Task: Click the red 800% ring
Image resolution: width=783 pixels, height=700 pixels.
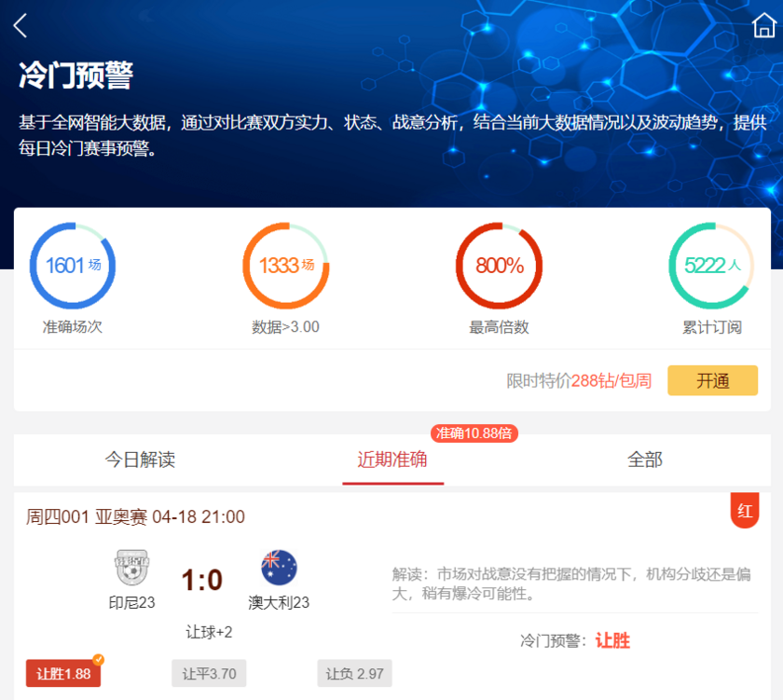Action: point(499,266)
